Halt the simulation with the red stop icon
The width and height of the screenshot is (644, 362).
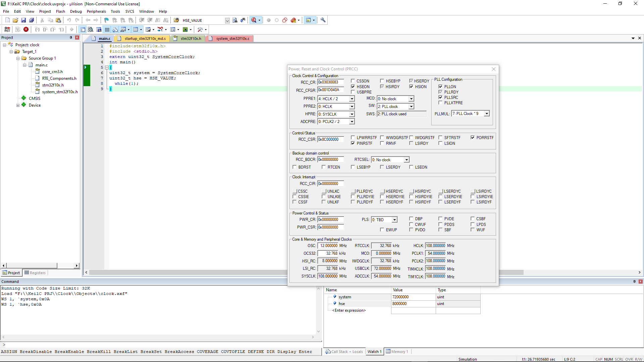(26, 29)
